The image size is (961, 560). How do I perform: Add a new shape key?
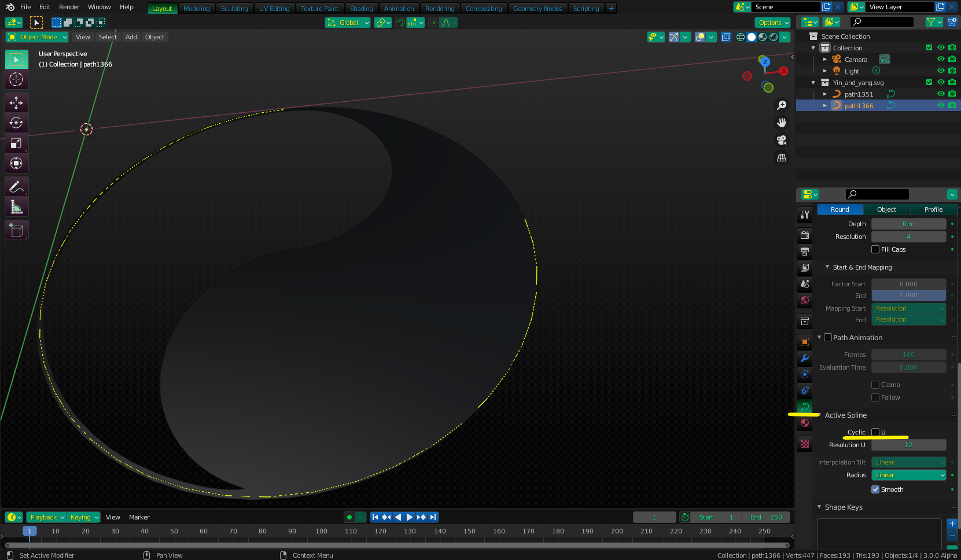click(x=952, y=524)
